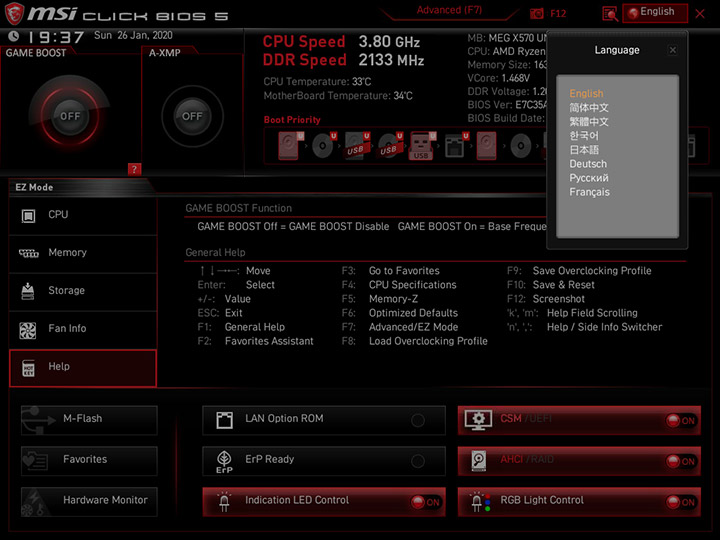Open the English language dropdown button

click(655, 12)
